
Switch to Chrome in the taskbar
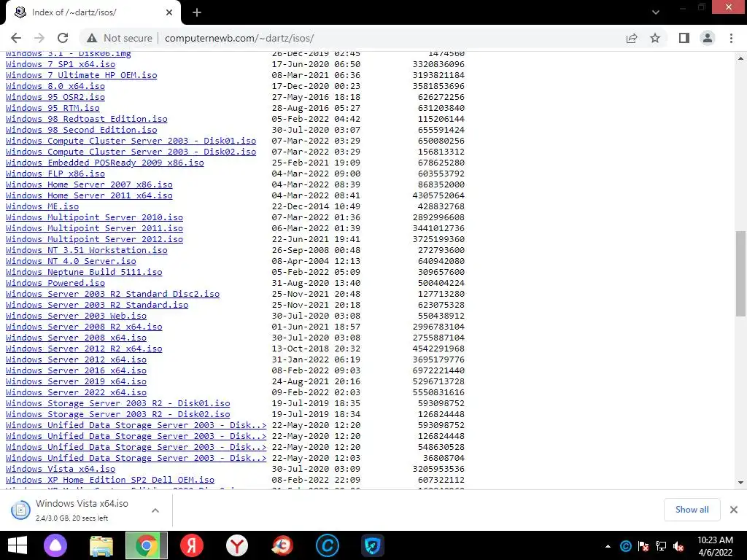click(146, 545)
